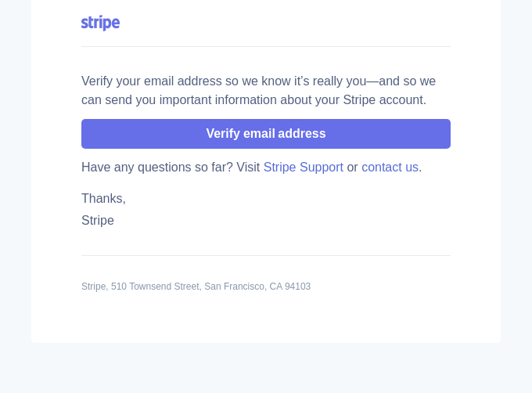Image resolution: width=532 pixels, height=393 pixels.
Task: Click the word "Visit" before Stripe Support
Action: click(248, 168)
